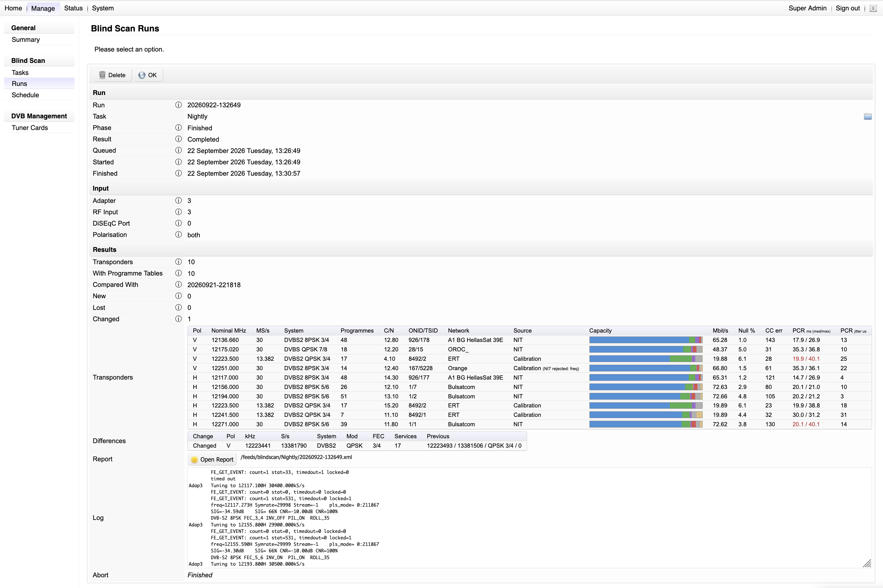Click inside the Log text area
The image size is (883, 588).
tap(529, 518)
